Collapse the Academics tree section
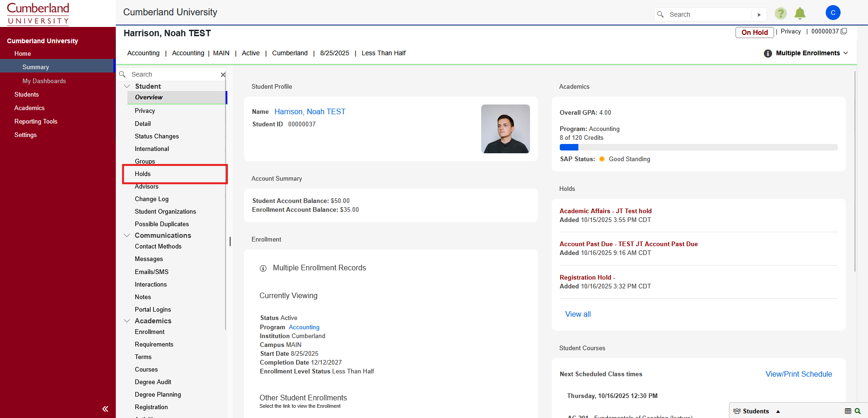The height and width of the screenshot is (418, 868). pos(127,321)
